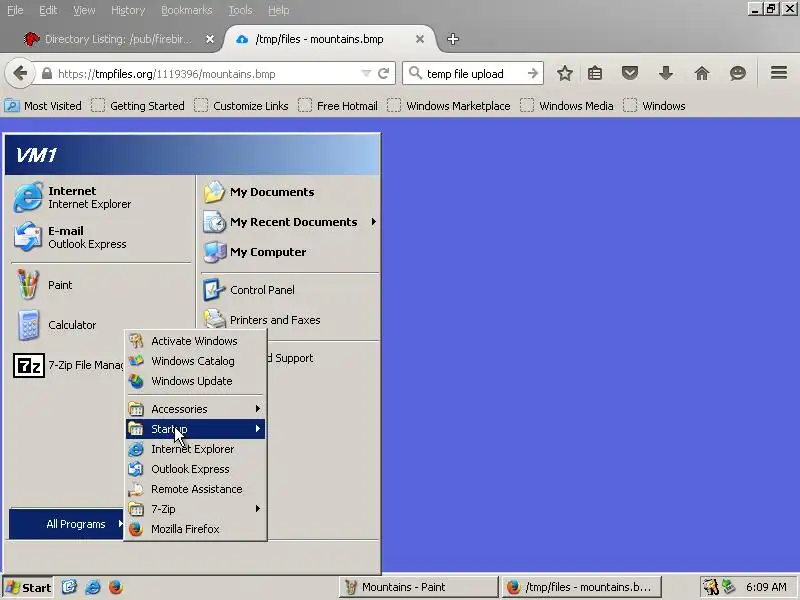Click Show Desktop quick launch icon
The width and height of the screenshot is (800, 600).
[69, 587]
